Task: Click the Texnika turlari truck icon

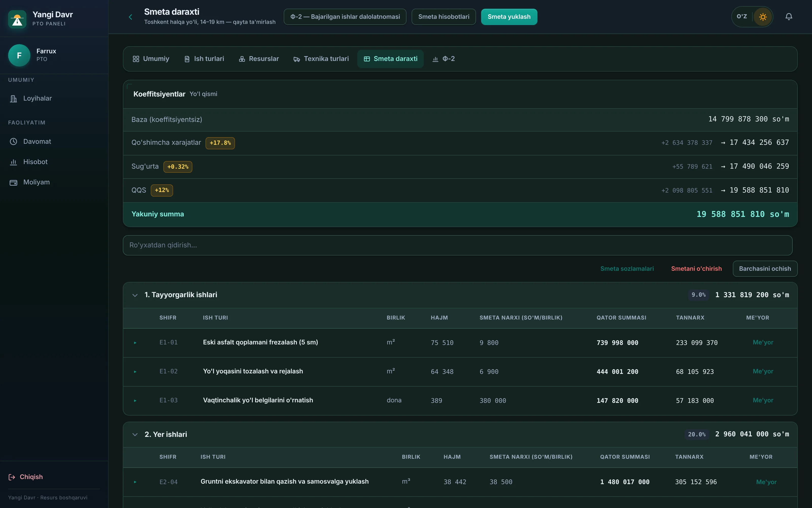Action: [x=297, y=59]
